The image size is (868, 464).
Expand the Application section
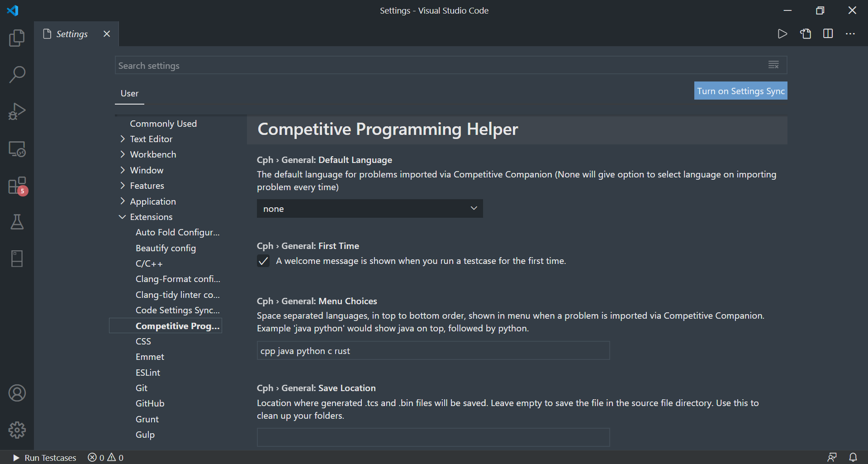click(x=122, y=201)
